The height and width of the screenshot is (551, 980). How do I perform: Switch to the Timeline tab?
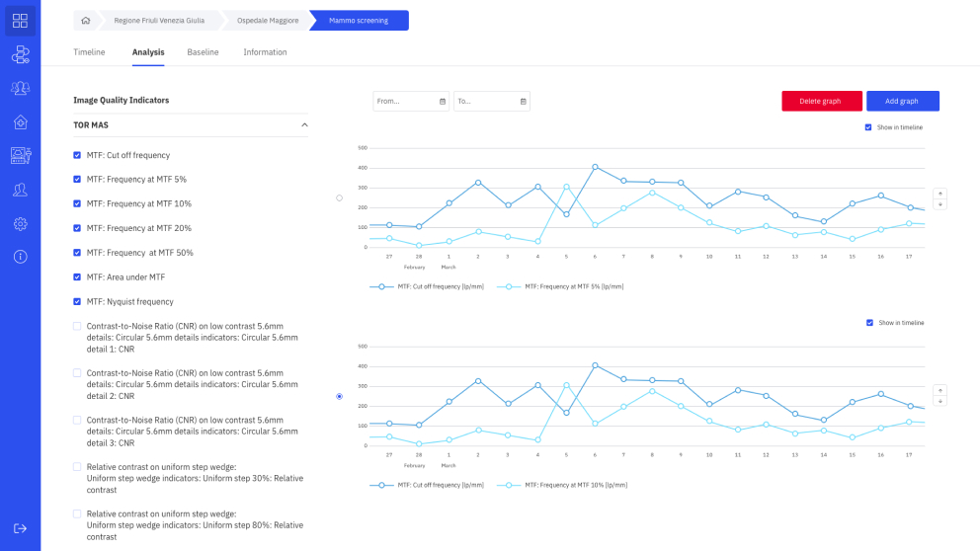[89, 52]
